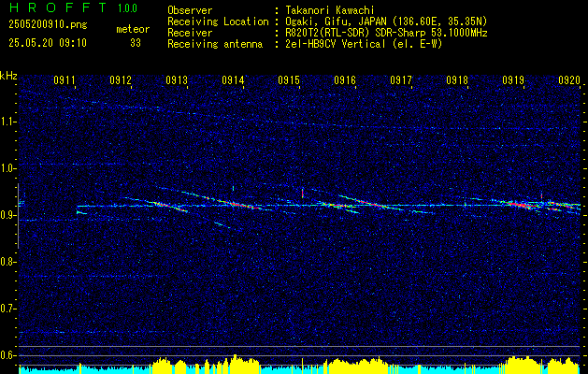588x374 pixels.
Task: Click the kHz axis unit label
Action: [x=8, y=76]
